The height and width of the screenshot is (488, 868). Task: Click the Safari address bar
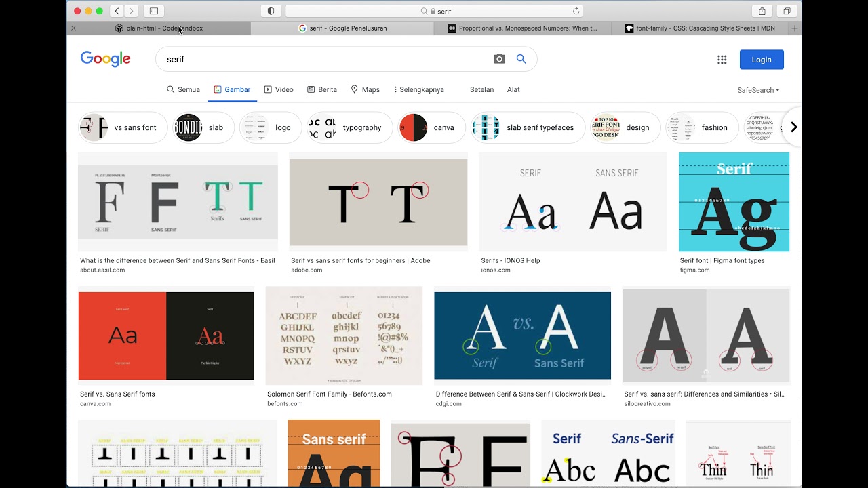[x=434, y=11]
